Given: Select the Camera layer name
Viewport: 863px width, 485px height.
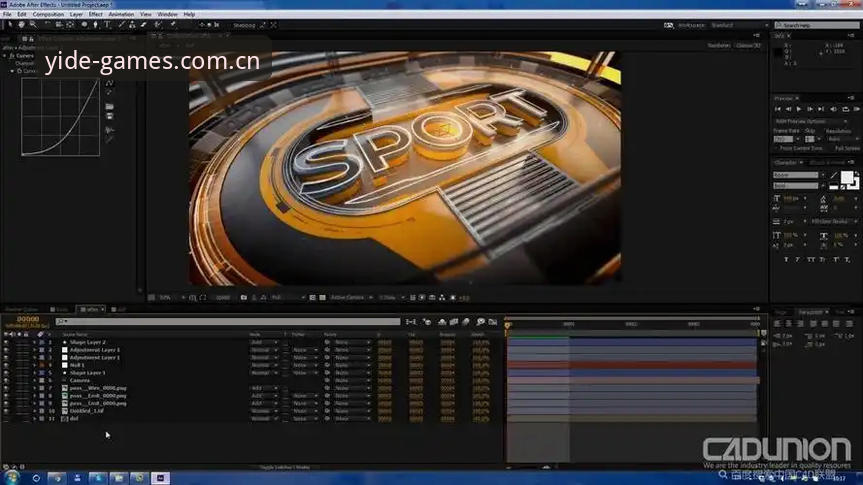Looking at the screenshot, I should click(x=80, y=380).
